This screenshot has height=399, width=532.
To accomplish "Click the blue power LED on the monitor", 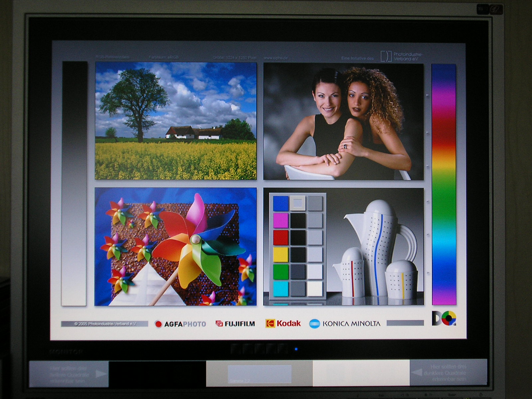I will tap(296, 349).
